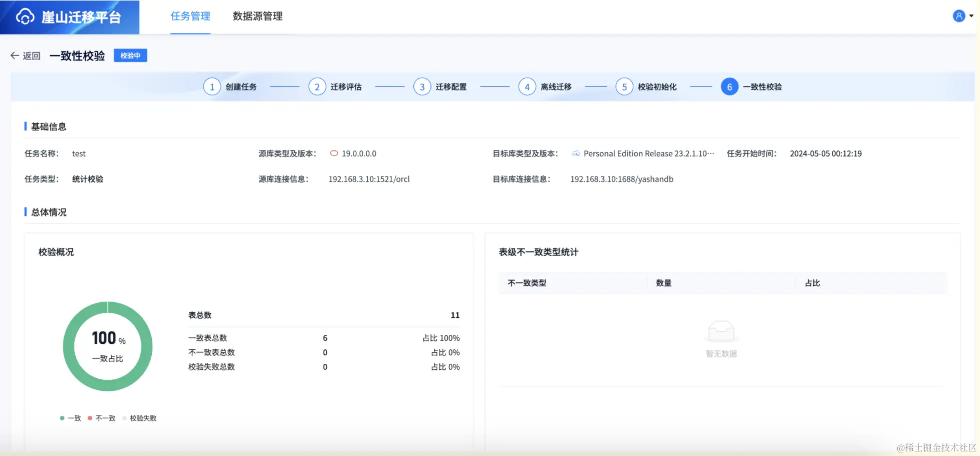Screen dimensions: 980x456
Task: Click the 不一致类型 column header
Action: (527, 283)
